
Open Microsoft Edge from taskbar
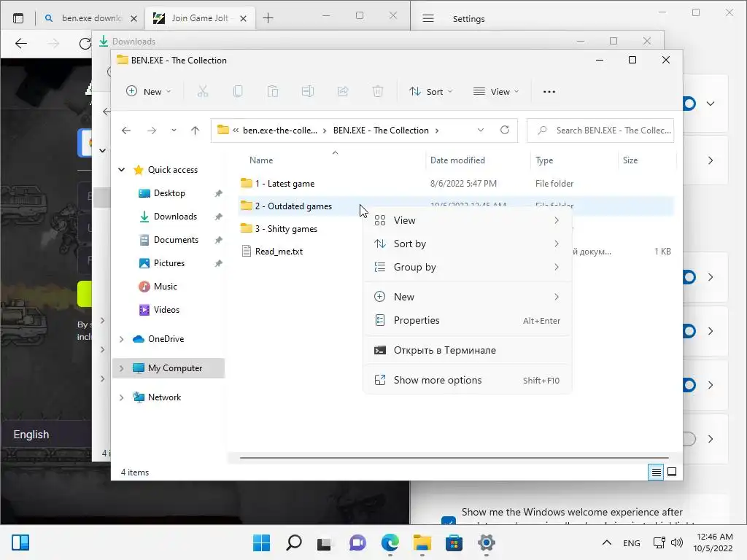click(x=390, y=542)
